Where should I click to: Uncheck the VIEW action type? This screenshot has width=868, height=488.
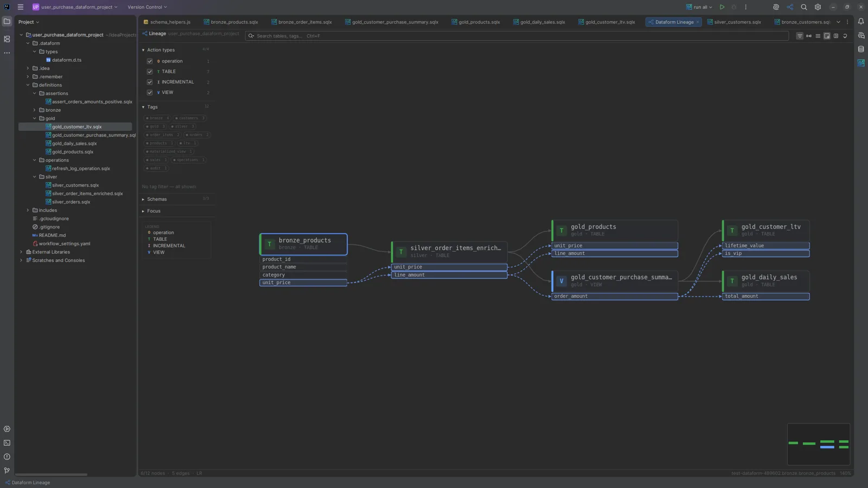coord(150,92)
